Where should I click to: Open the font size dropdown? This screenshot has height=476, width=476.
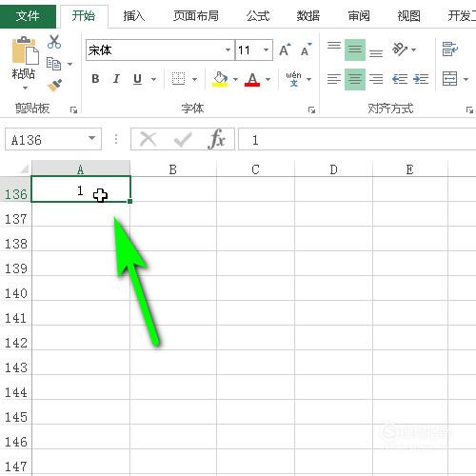coord(266,50)
